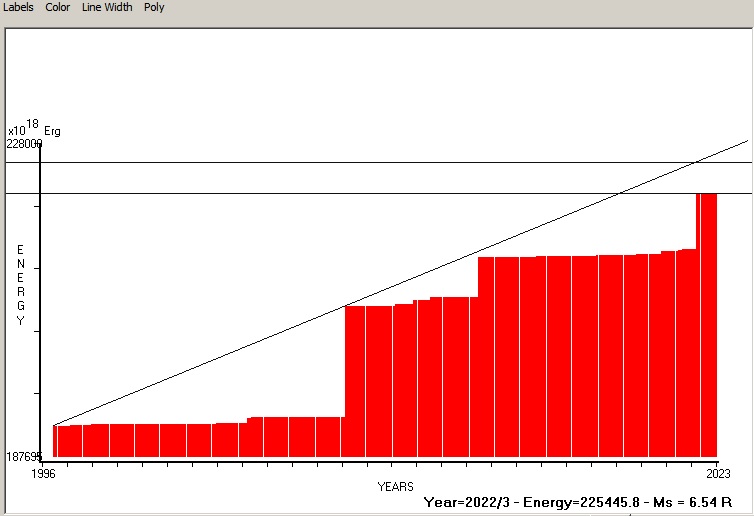754x516 pixels.
Task: Open the Line Width menu
Action: (107, 7)
